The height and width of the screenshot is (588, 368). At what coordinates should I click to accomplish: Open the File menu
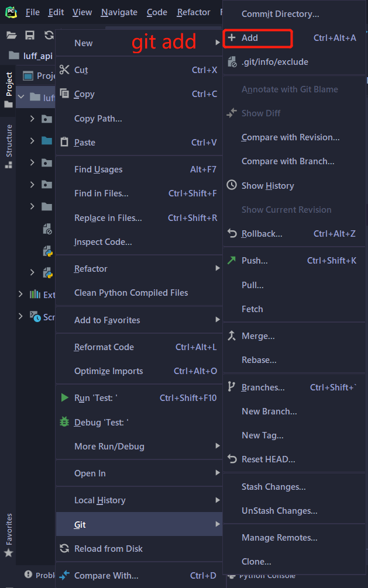[32, 12]
